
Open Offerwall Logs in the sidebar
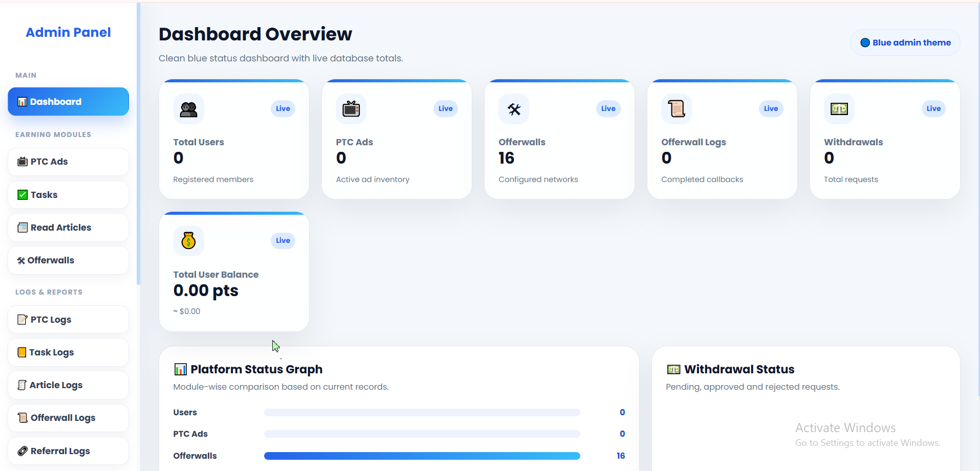click(x=68, y=418)
